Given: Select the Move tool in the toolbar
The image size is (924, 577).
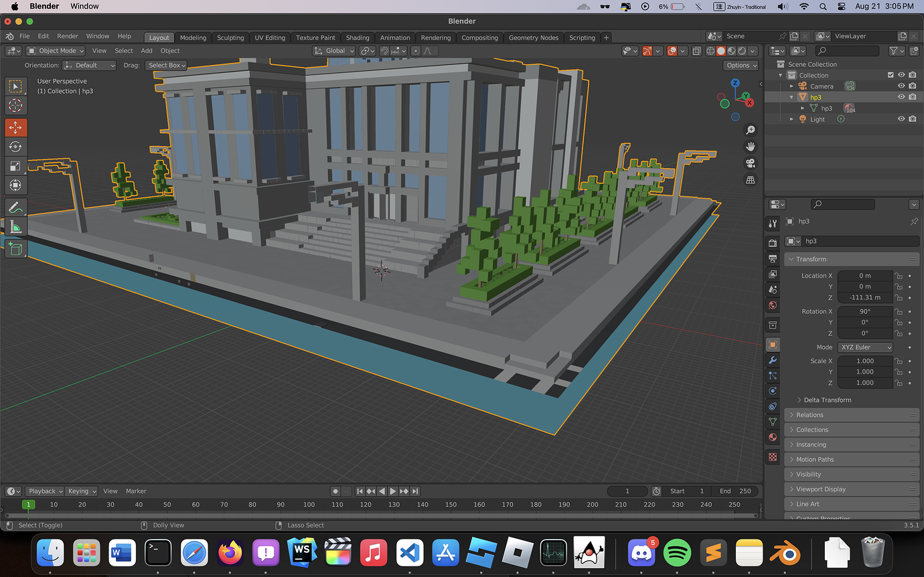Looking at the screenshot, I should [x=15, y=127].
